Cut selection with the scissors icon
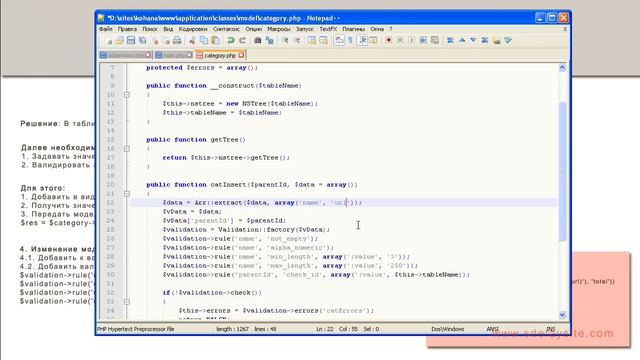The height and width of the screenshot is (360, 640). (192, 40)
